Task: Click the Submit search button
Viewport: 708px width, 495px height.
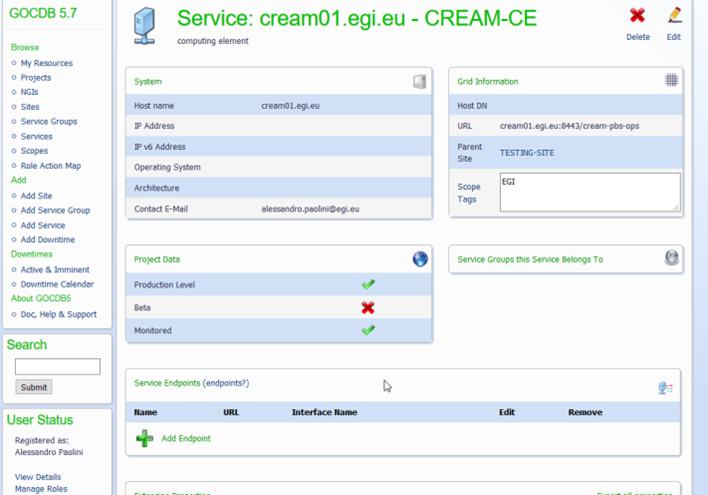Action: tap(34, 387)
